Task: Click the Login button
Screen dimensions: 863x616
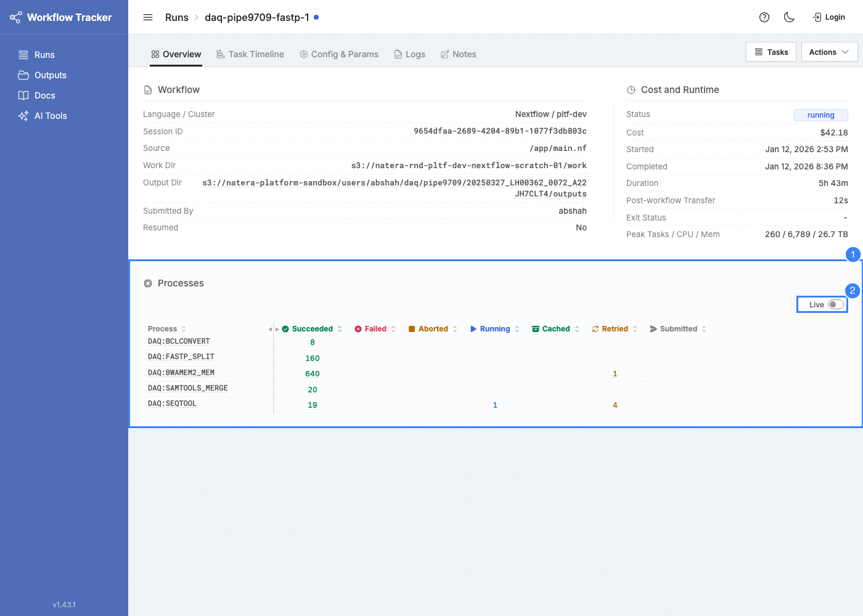Action: pyautogui.click(x=829, y=17)
